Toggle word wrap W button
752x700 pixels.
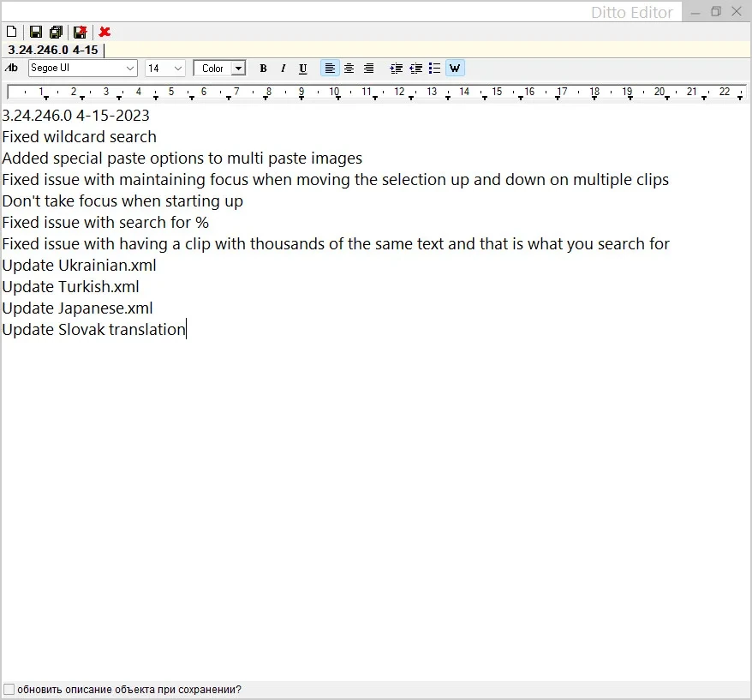[x=455, y=69]
